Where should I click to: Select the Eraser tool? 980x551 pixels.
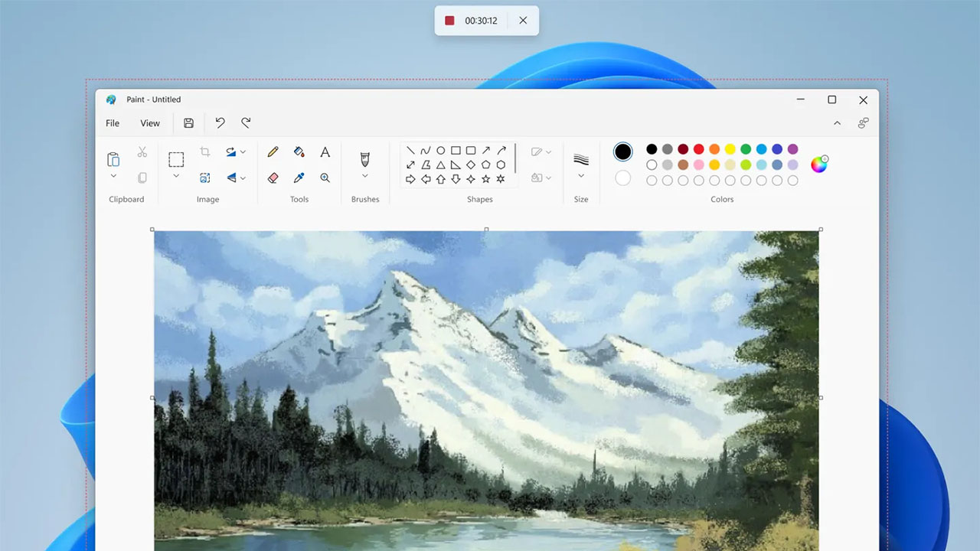273,178
